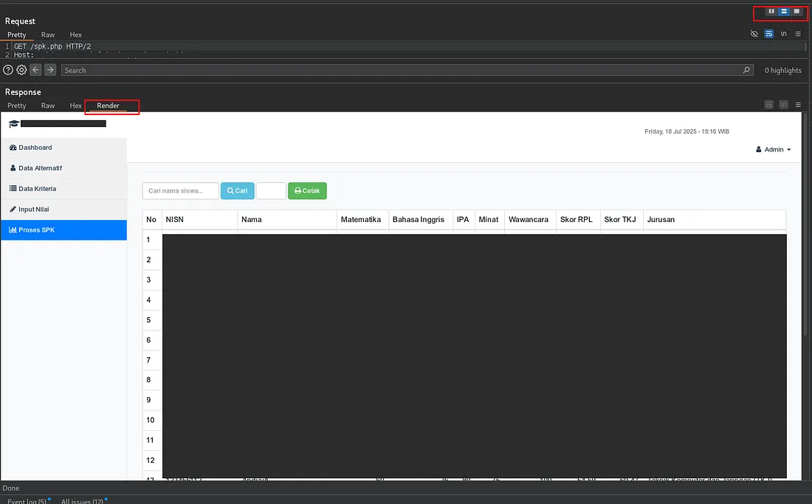Open Input Nilai in the sidebar

63,210
